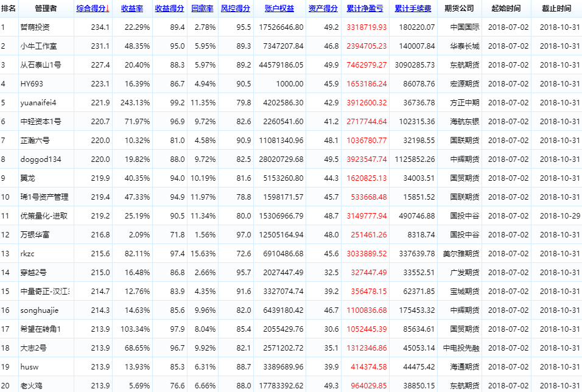Select manager yuanaifei4

pos(38,103)
